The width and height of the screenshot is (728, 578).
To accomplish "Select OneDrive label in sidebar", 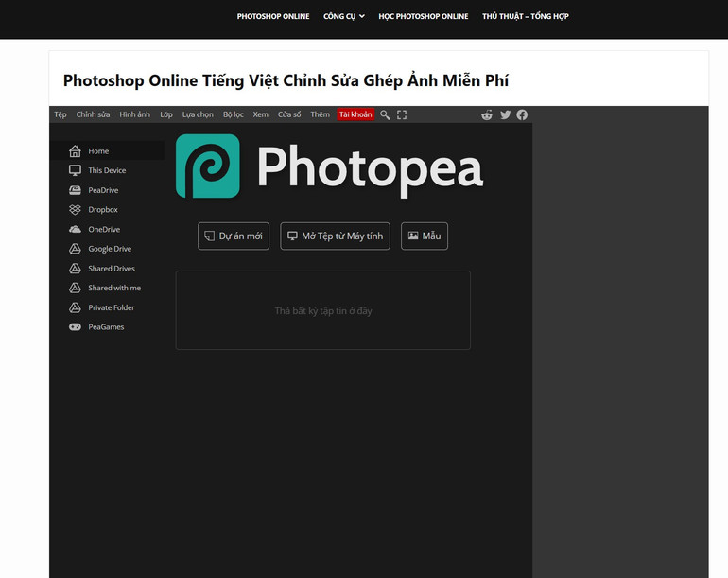I will pos(104,229).
